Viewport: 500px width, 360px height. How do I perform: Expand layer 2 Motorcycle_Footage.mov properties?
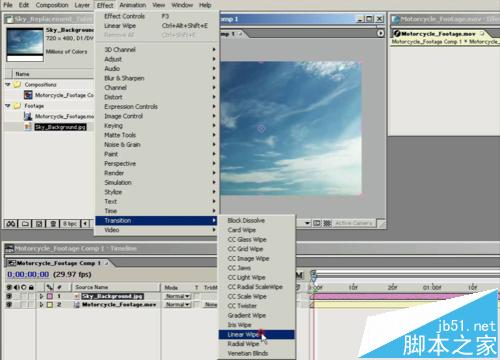coord(41,305)
